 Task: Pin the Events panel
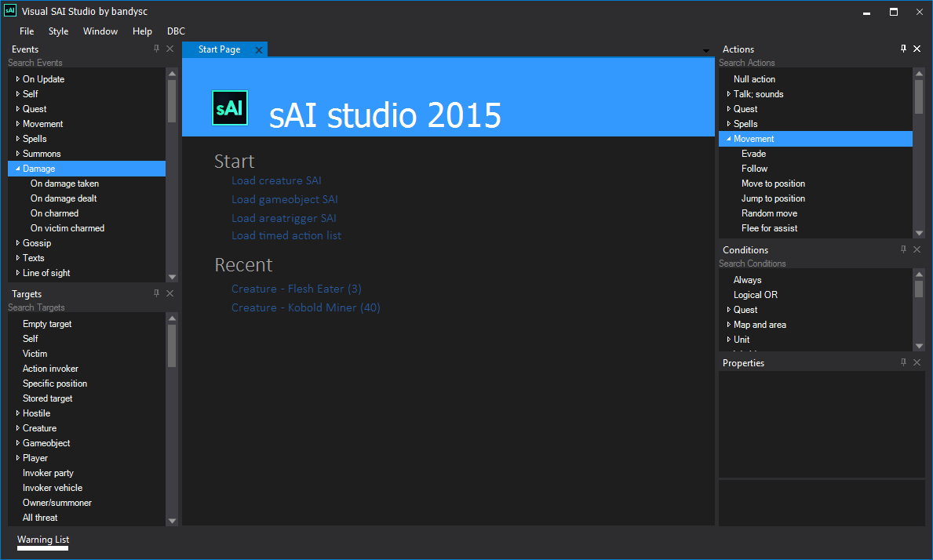[x=156, y=49]
